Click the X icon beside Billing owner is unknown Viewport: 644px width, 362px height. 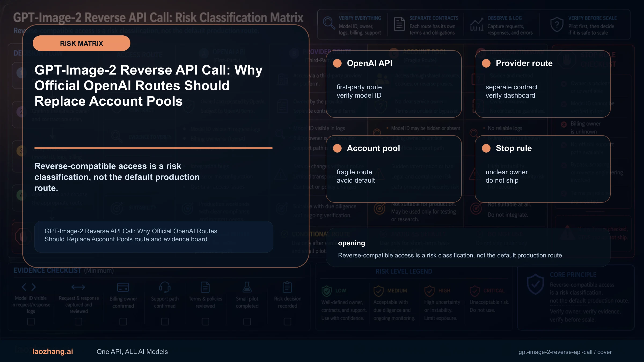tap(564, 124)
